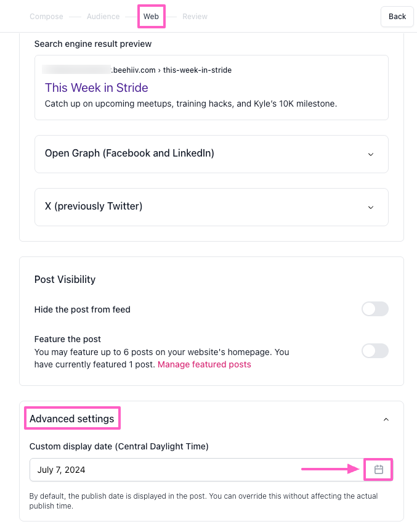
Task: Click the Open Graph (Facebook and LinkedIn) label
Action: pyautogui.click(x=129, y=153)
